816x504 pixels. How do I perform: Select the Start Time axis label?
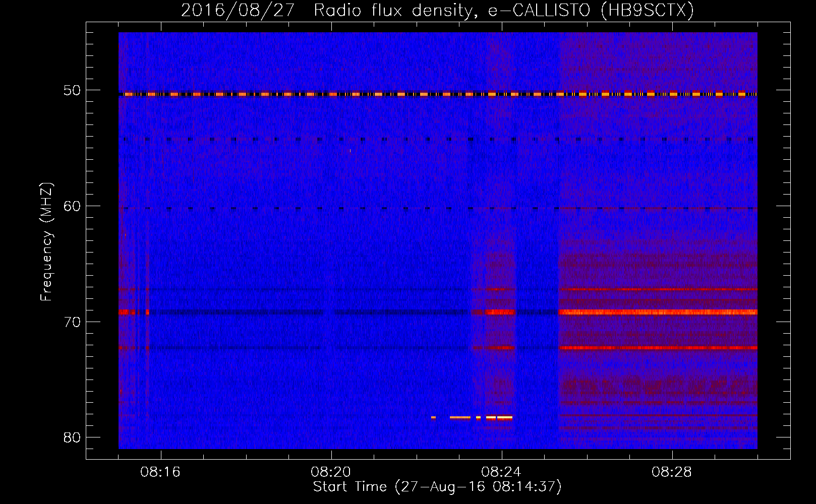(x=437, y=486)
